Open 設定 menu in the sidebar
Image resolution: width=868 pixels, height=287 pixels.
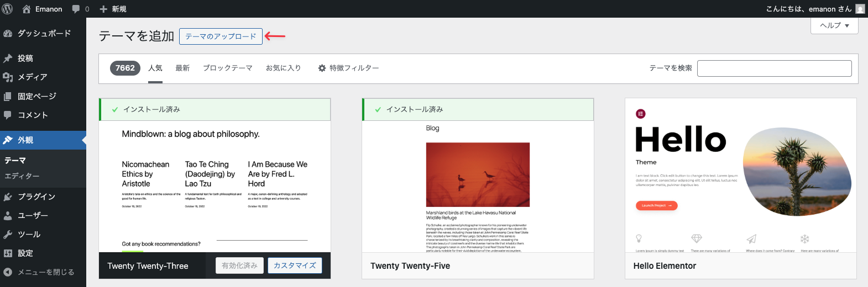pos(25,253)
